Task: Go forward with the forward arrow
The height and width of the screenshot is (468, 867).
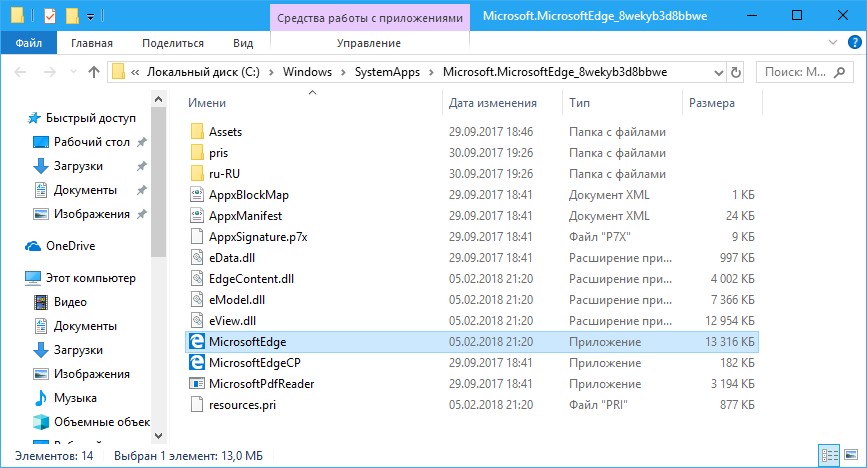Action: (x=49, y=72)
